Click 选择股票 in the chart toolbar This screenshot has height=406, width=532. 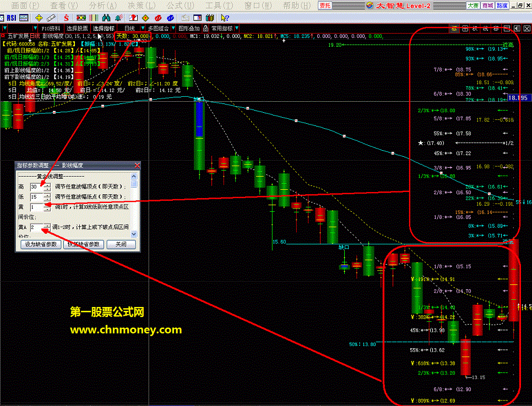(77, 29)
